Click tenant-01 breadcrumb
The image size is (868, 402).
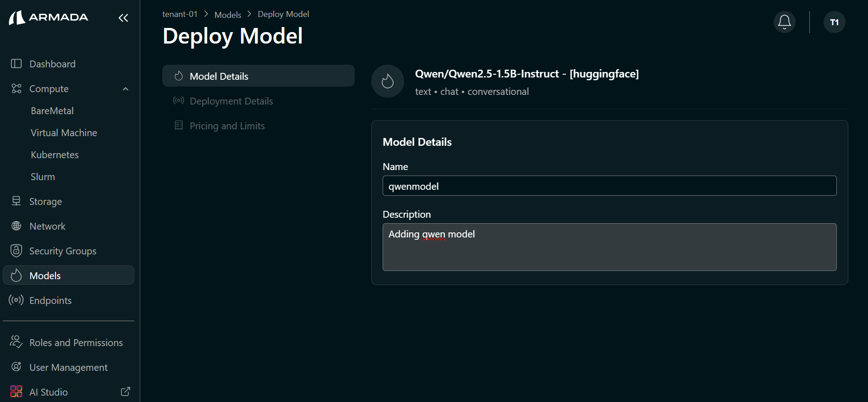pos(180,14)
